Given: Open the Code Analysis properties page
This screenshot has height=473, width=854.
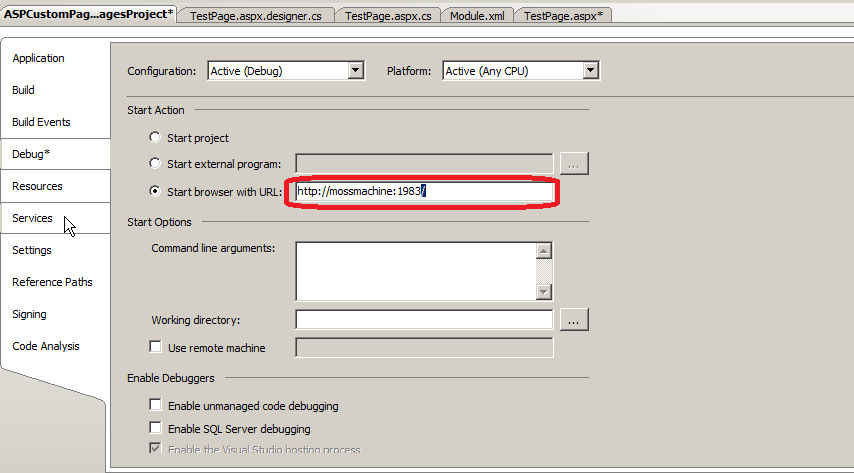Looking at the screenshot, I should click(x=46, y=346).
